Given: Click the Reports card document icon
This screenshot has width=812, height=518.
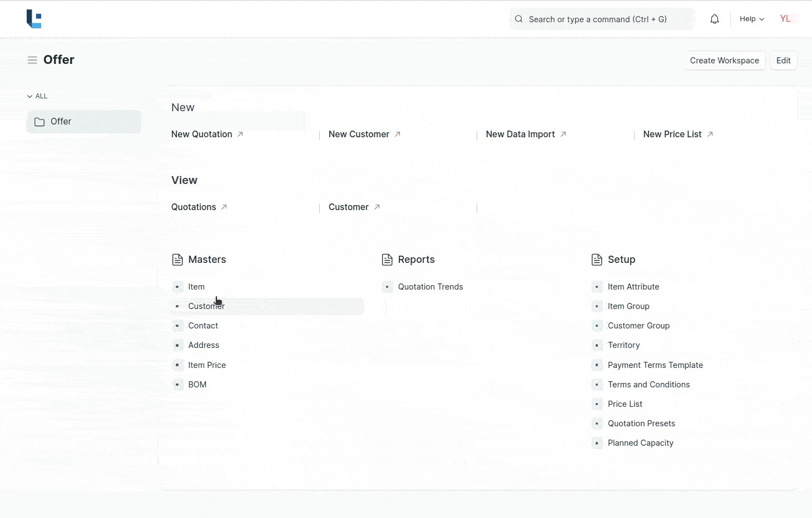Looking at the screenshot, I should coord(387,260).
